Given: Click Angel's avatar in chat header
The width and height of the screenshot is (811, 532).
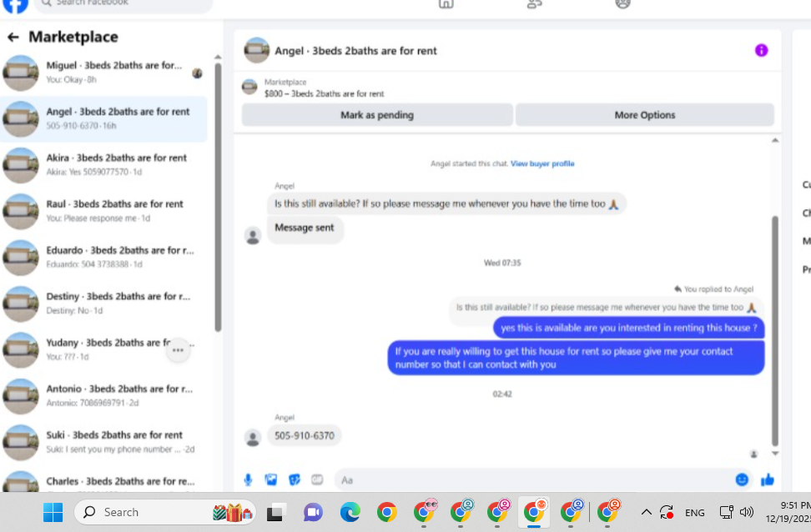Looking at the screenshot, I should click(256, 50).
